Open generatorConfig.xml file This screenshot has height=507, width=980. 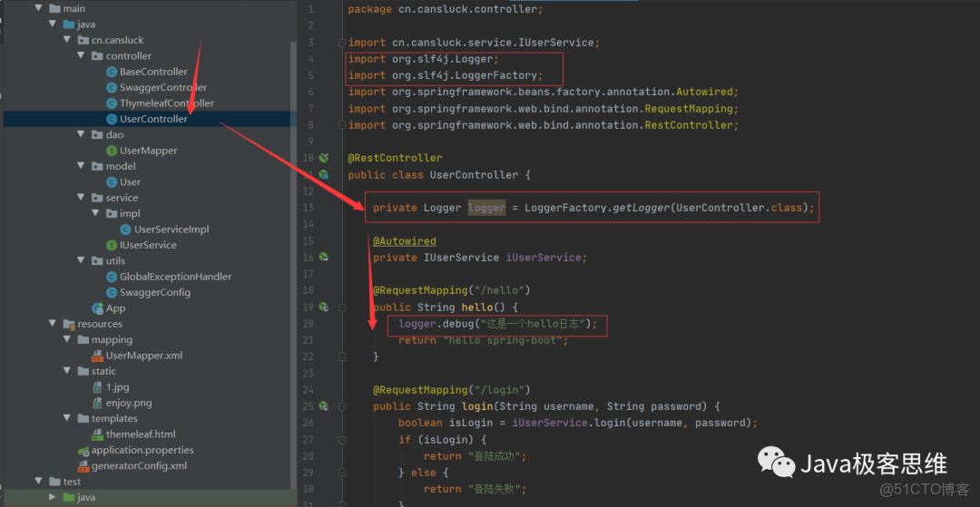pyautogui.click(x=138, y=466)
